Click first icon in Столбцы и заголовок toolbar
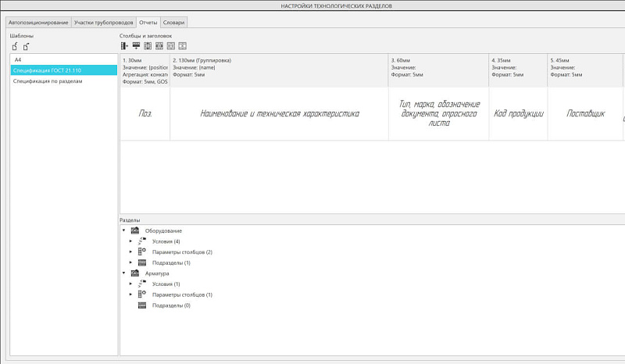The image size is (625, 364). click(x=124, y=46)
